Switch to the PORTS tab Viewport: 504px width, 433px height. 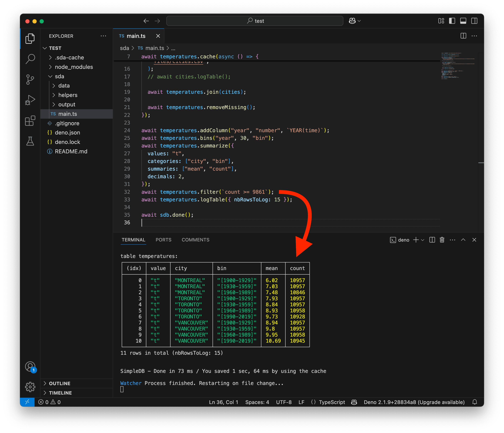click(x=163, y=240)
